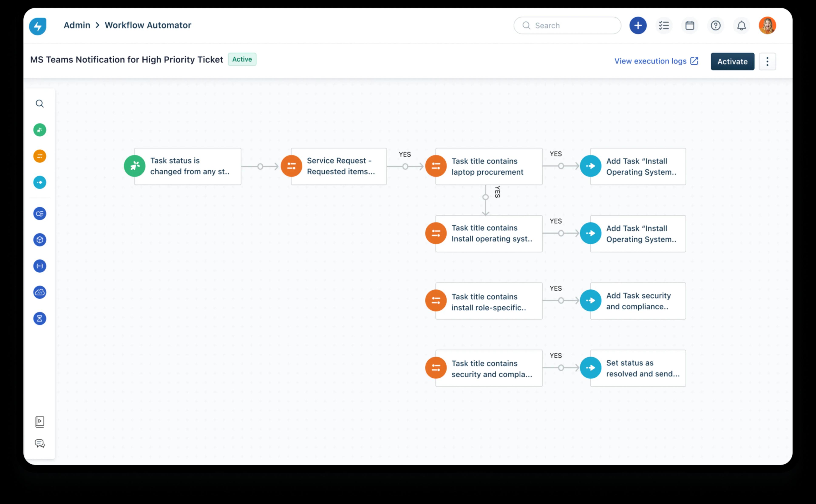Pick the Expression node icon
The height and width of the screenshot is (504, 816).
[x=40, y=266]
